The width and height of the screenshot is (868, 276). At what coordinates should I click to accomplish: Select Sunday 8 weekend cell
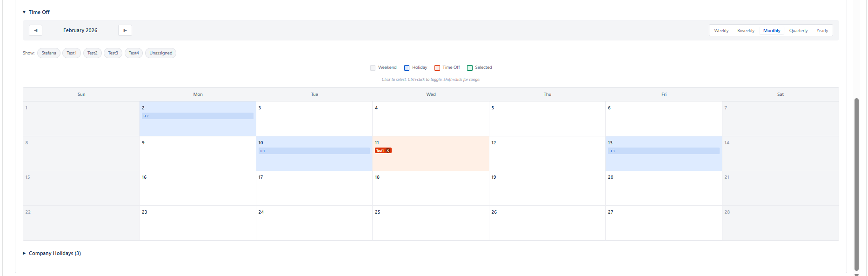[81, 154]
